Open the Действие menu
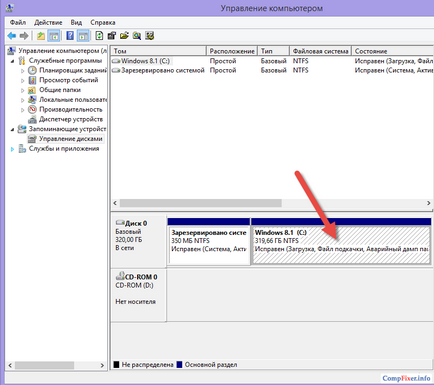The height and width of the screenshot is (385, 434). (x=48, y=22)
